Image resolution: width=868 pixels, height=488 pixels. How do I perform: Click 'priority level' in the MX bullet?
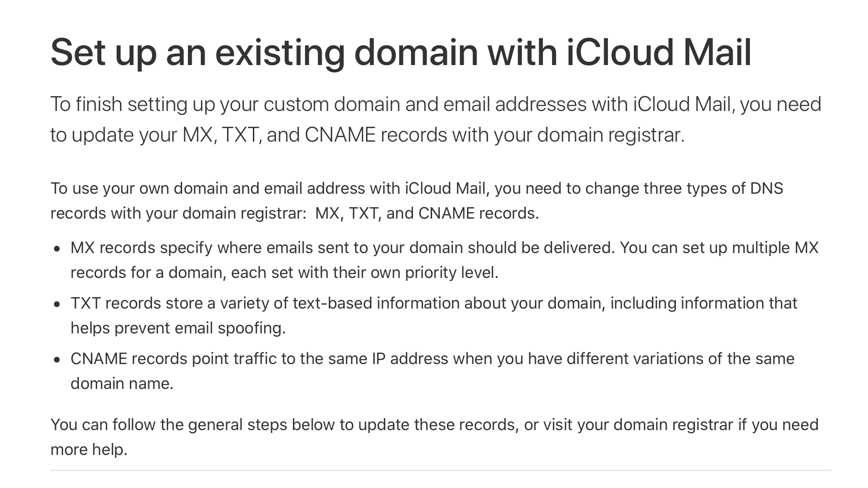click(451, 273)
